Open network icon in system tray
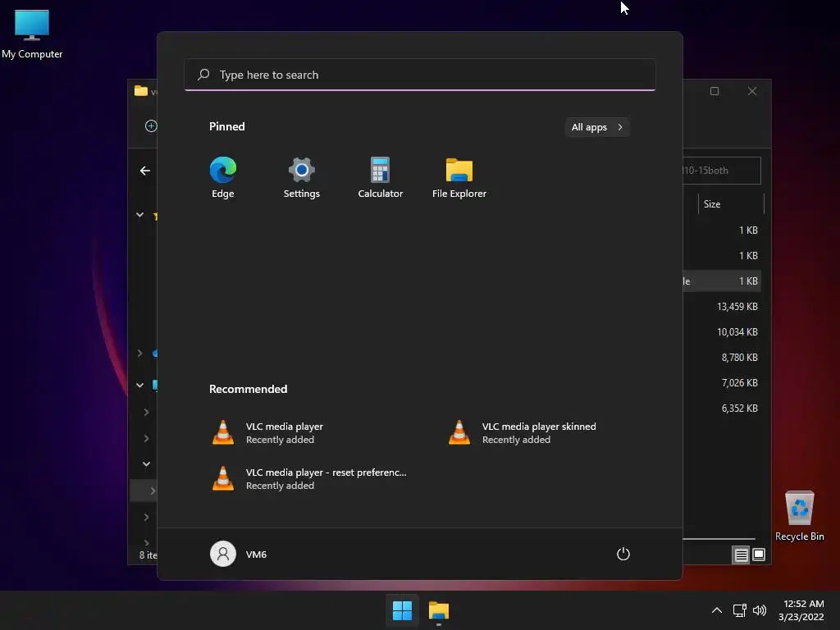The width and height of the screenshot is (840, 630). tap(740, 610)
